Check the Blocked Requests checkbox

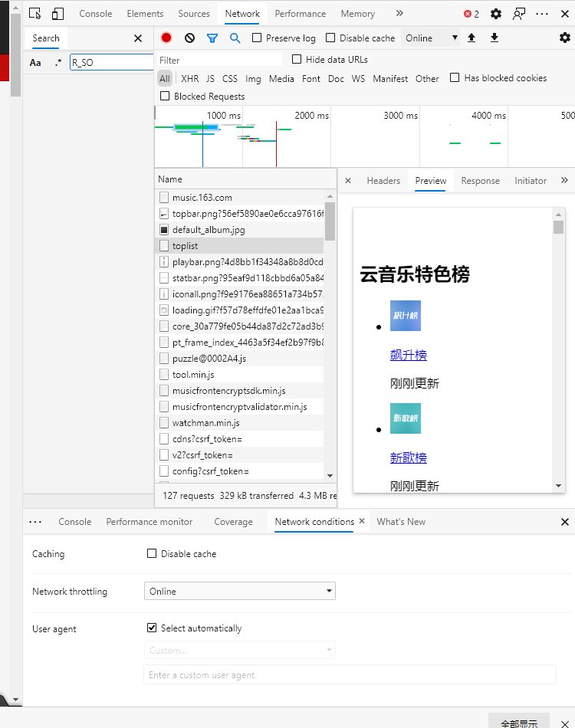tap(164, 96)
